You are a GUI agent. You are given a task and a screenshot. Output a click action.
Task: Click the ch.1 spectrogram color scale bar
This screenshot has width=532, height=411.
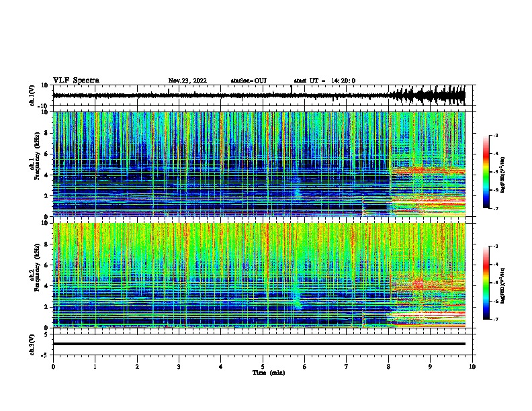[x=486, y=172]
